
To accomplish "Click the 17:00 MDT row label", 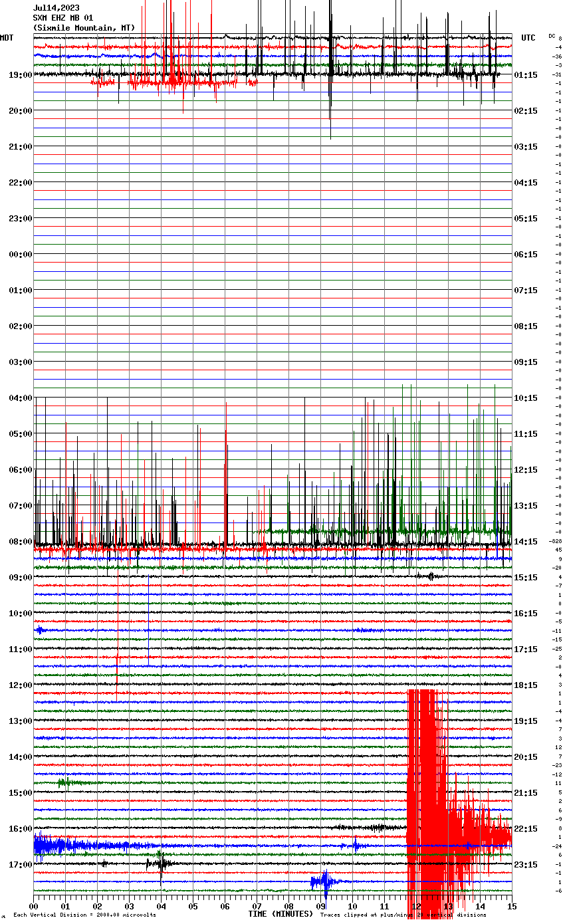I will click(x=20, y=865).
